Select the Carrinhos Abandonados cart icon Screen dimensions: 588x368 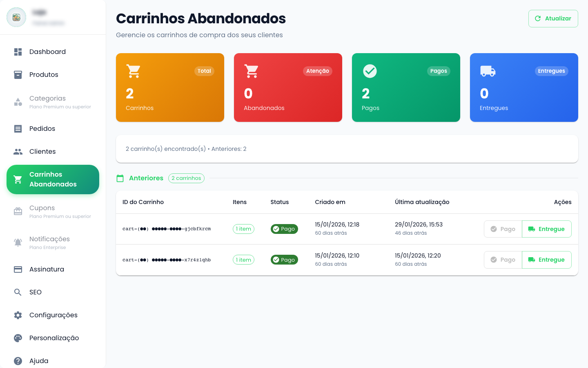(x=18, y=179)
